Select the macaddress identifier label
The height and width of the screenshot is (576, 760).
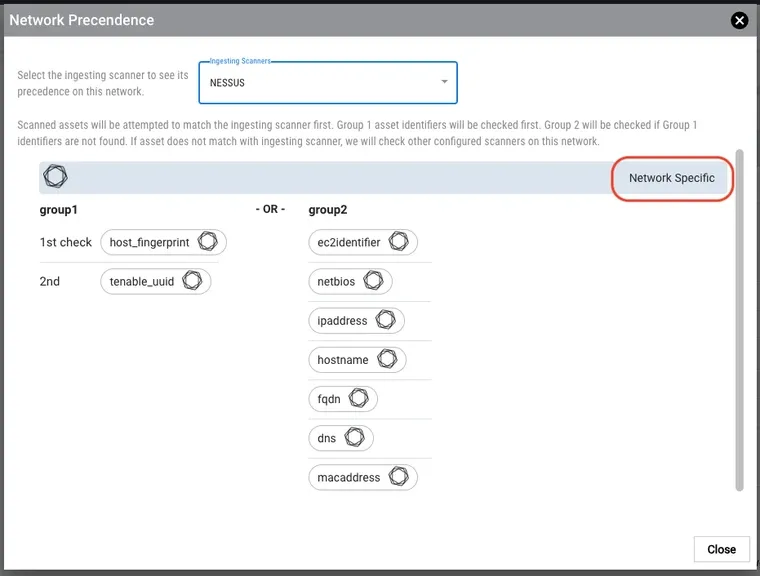(x=348, y=478)
